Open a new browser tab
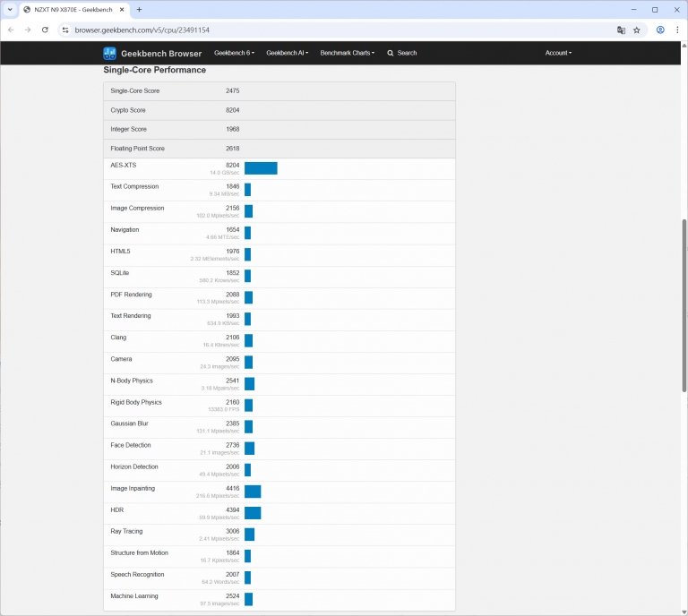 (x=139, y=9)
